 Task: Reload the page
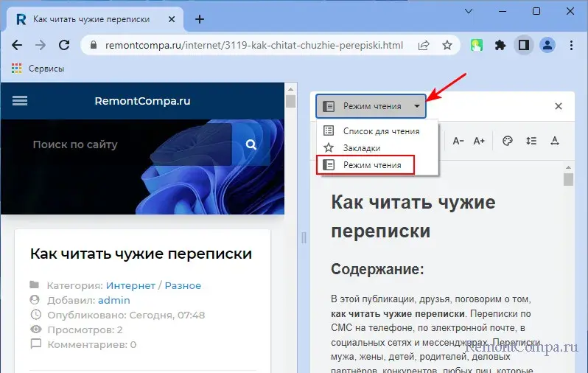point(64,45)
